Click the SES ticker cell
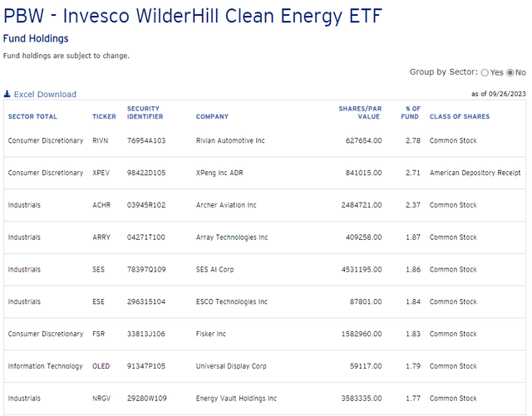 tap(98, 269)
